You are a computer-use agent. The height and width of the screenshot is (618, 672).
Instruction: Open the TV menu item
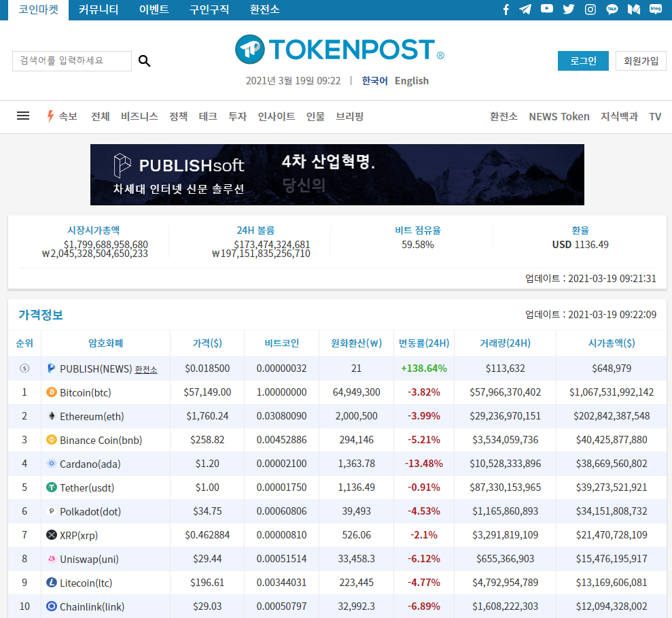click(x=655, y=117)
